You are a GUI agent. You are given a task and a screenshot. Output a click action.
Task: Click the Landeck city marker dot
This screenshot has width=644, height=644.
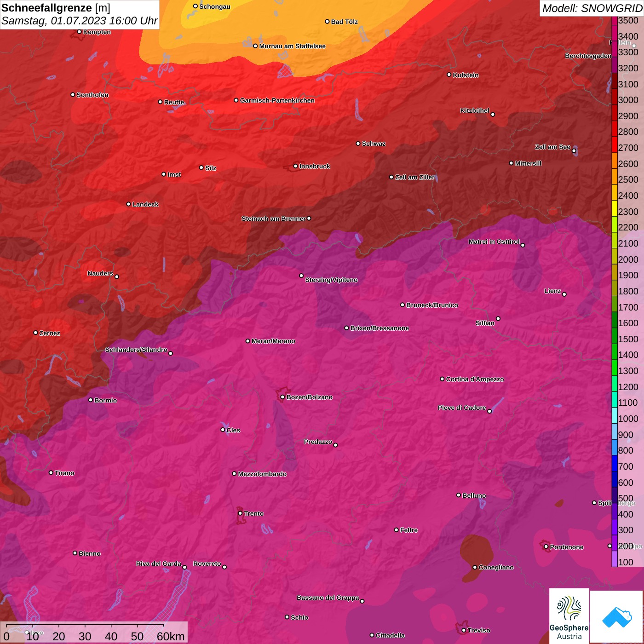pos(129,204)
